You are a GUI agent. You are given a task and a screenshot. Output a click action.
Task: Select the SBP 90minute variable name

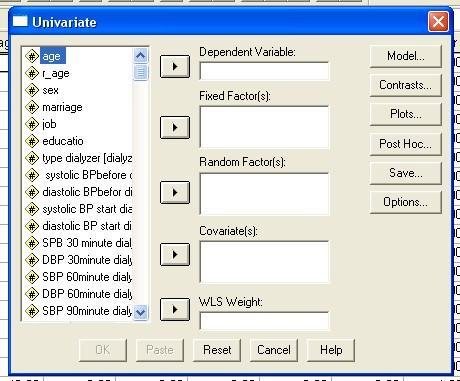[x=87, y=311]
